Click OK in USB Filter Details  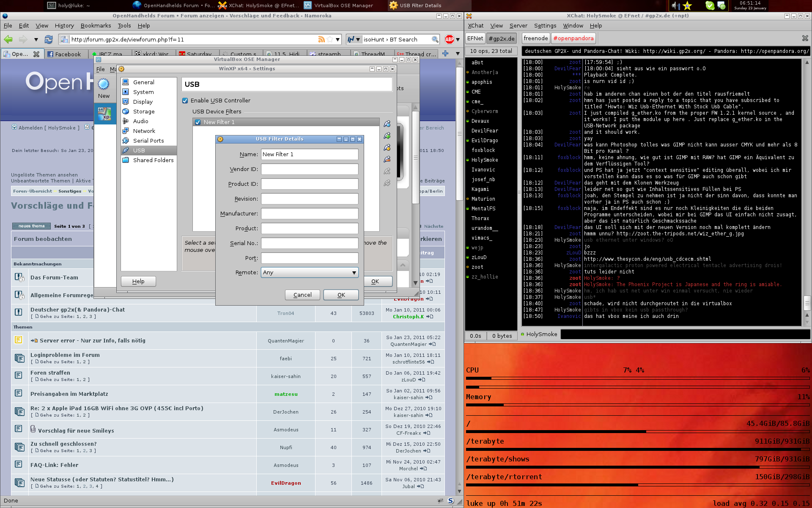point(341,295)
